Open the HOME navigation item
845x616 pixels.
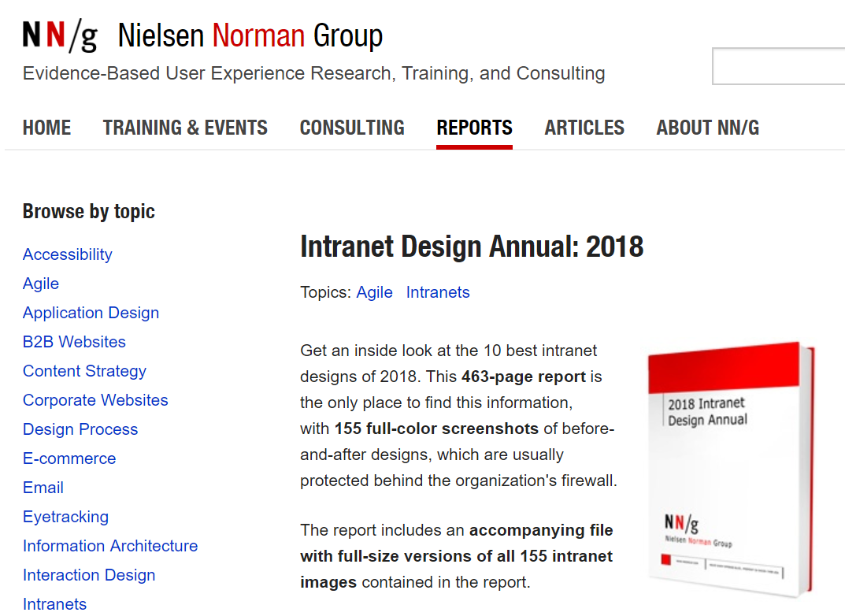(x=47, y=128)
